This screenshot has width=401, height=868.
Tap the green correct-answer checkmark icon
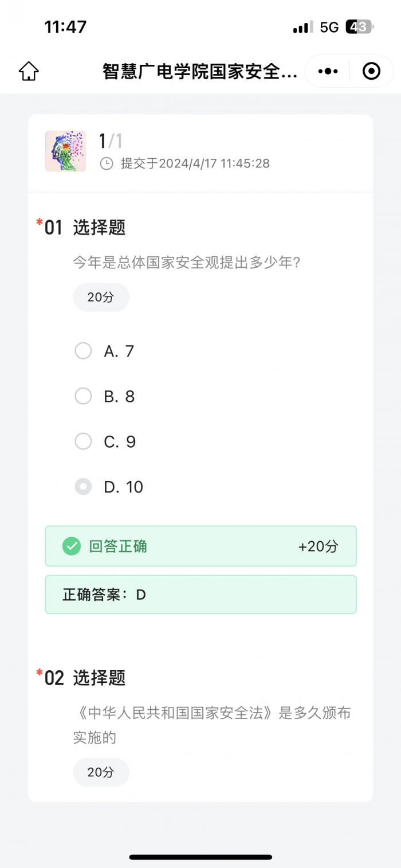tap(72, 546)
